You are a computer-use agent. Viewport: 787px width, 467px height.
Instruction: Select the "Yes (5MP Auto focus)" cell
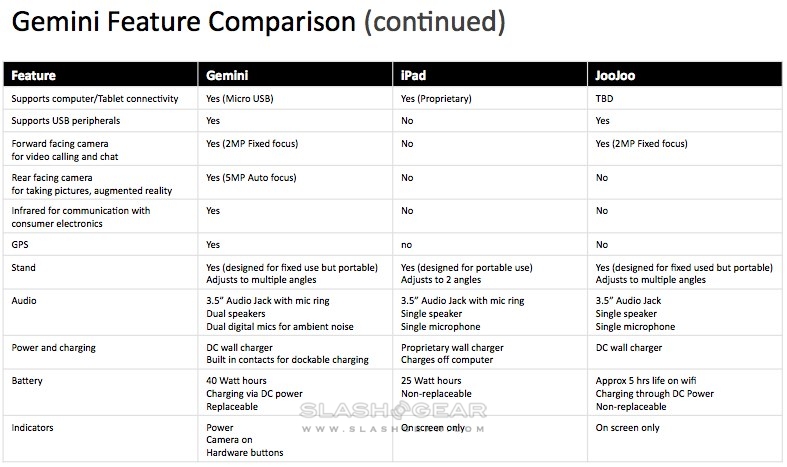pos(258,178)
